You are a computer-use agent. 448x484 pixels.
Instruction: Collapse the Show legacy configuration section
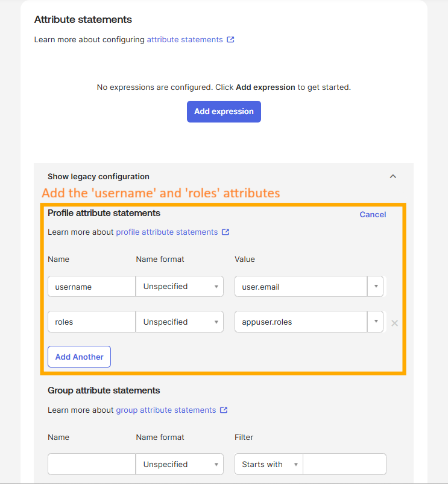[x=393, y=177]
